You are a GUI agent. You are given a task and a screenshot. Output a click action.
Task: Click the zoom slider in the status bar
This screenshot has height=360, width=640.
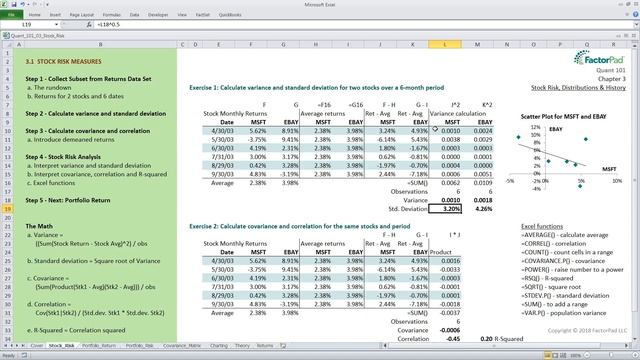tap(611, 356)
